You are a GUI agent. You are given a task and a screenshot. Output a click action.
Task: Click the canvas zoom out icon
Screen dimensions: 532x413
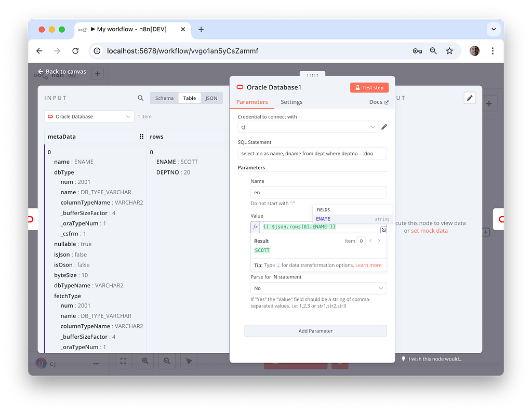[167, 361]
